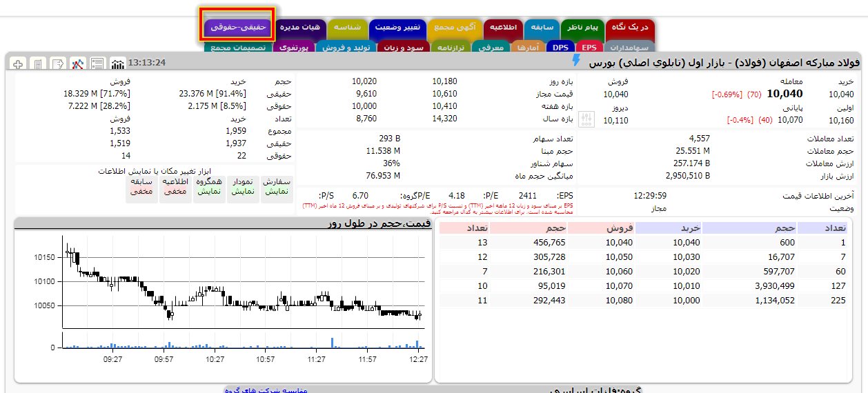Image resolution: width=868 pixels, height=393 pixels.
Task: Click the yearly range high 14,320
Action: 444,119
